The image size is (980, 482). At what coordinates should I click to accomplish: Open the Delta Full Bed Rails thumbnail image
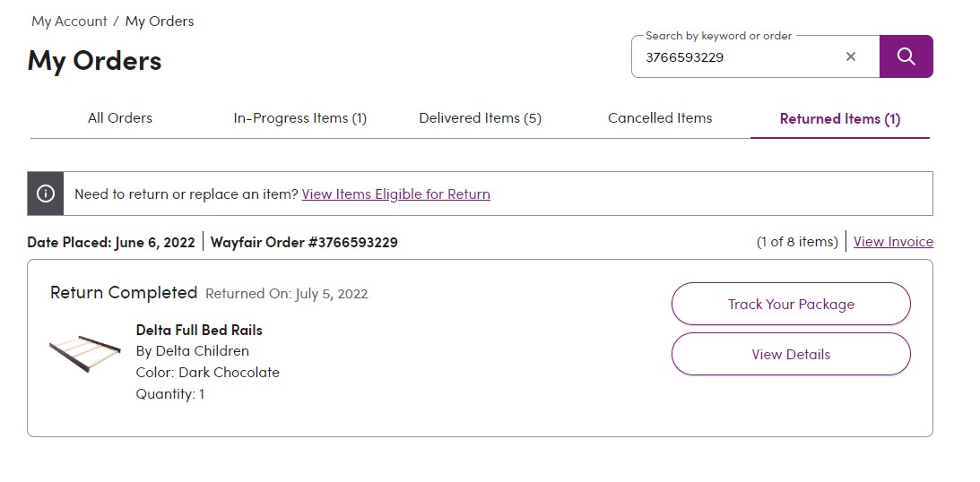point(85,353)
